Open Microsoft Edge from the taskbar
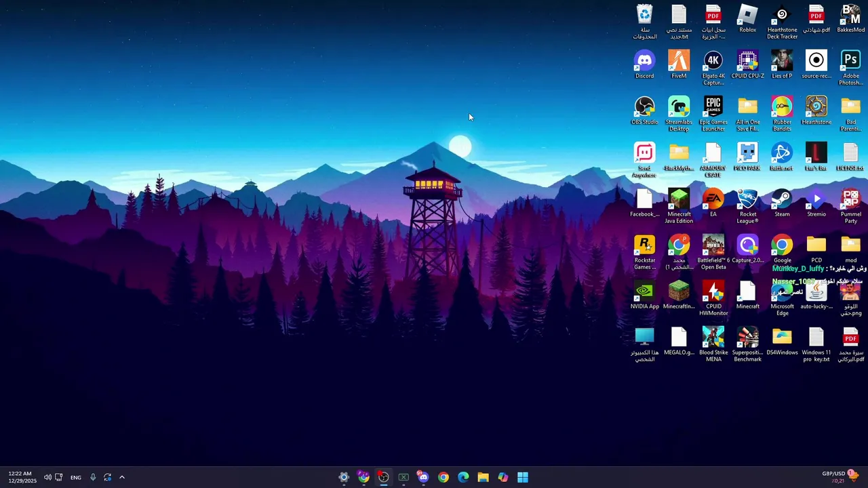 click(463, 477)
